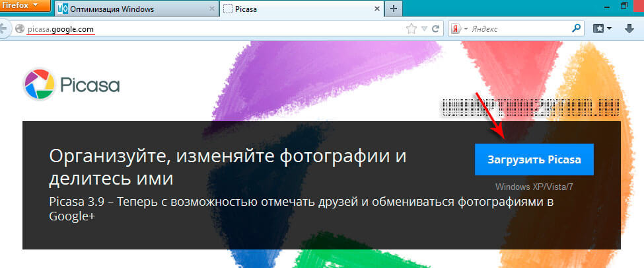The height and width of the screenshot is (268, 644).
Task: Click the Picasa logo icon
Action: tap(39, 85)
